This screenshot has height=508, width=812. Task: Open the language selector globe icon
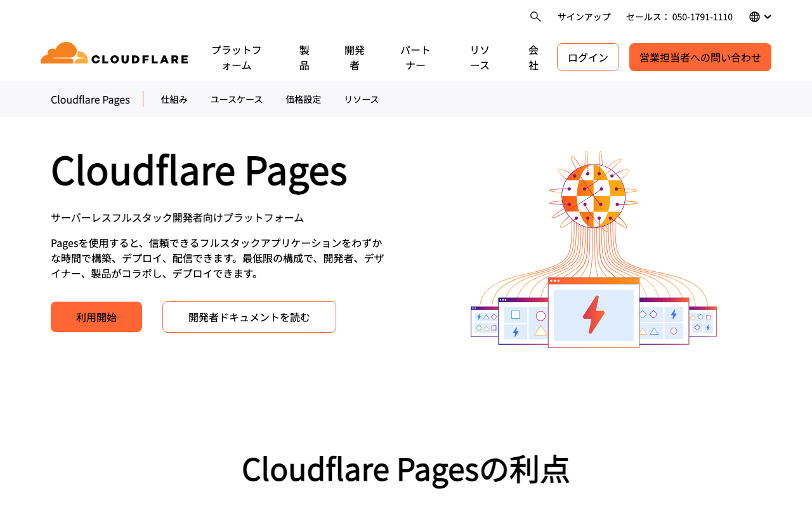tap(754, 17)
